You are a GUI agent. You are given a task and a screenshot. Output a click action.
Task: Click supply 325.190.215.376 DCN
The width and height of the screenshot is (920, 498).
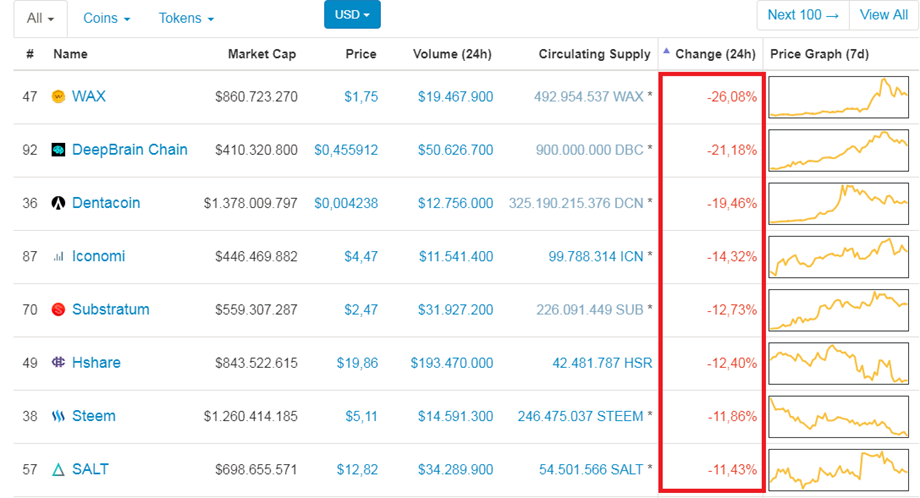click(576, 204)
